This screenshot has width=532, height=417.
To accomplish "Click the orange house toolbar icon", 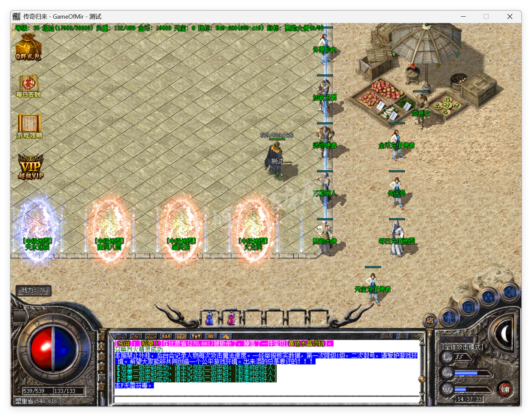I will coord(226,336).
